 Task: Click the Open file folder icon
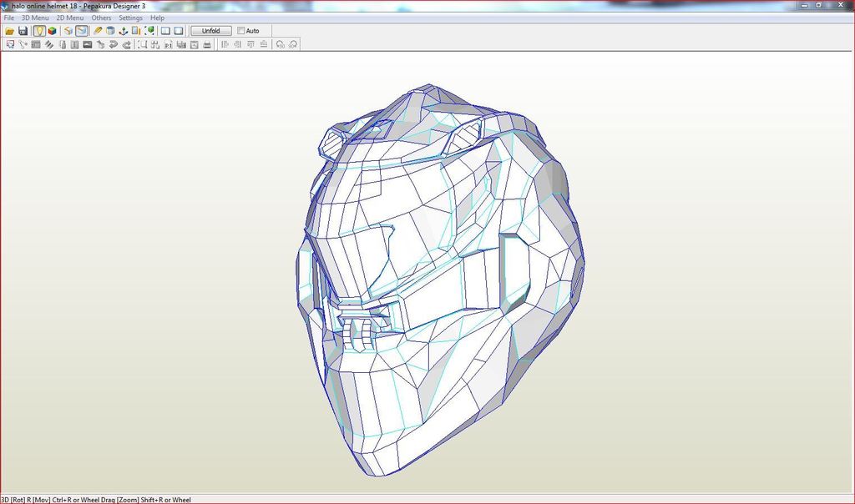pyautogui.click(x=10, y=31)
